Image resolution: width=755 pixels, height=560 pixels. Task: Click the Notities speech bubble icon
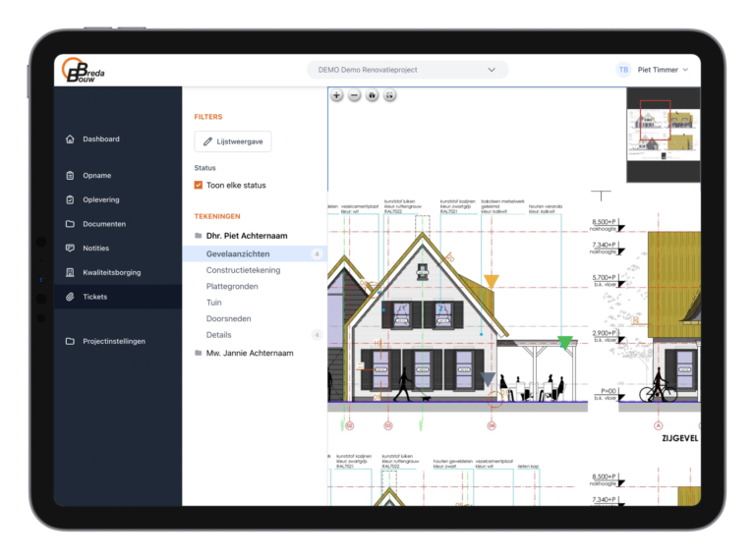click(70, 249)
